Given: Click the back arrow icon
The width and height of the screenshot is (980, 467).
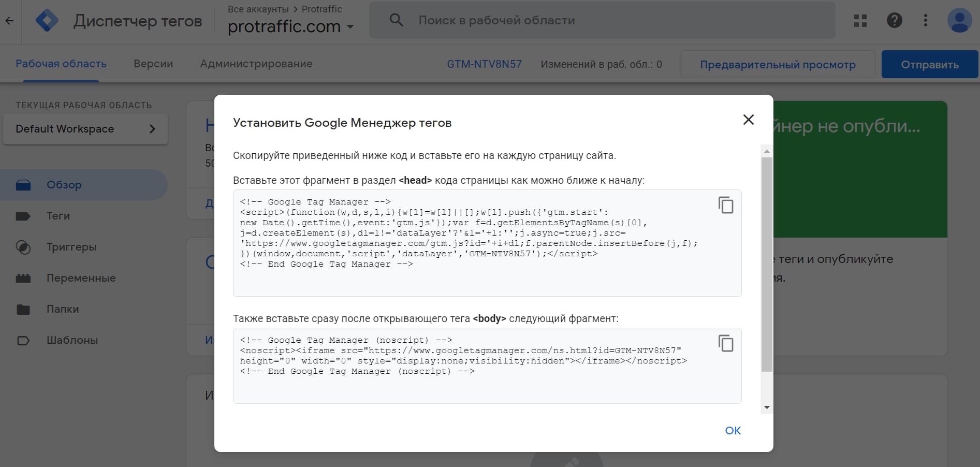Looking at the screenshot, I should point(10,21).
